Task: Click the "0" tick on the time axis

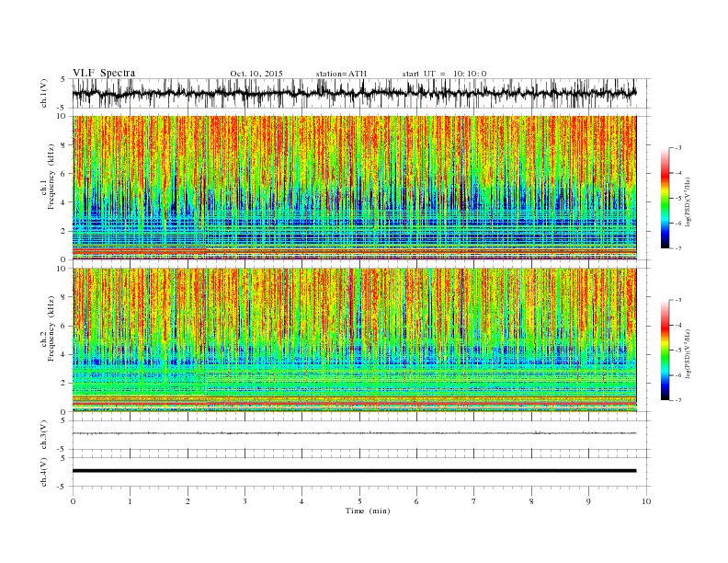Action: point(73,501)
